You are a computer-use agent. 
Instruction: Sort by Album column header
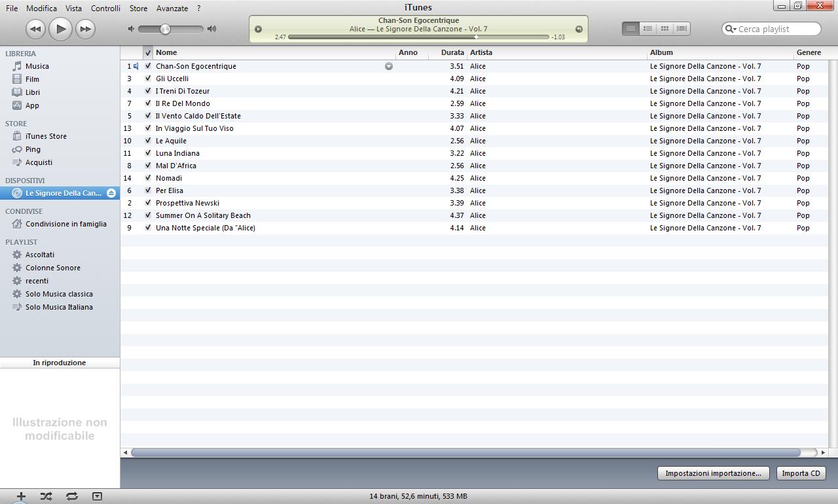pyautogui.click(x=720, y=52)
